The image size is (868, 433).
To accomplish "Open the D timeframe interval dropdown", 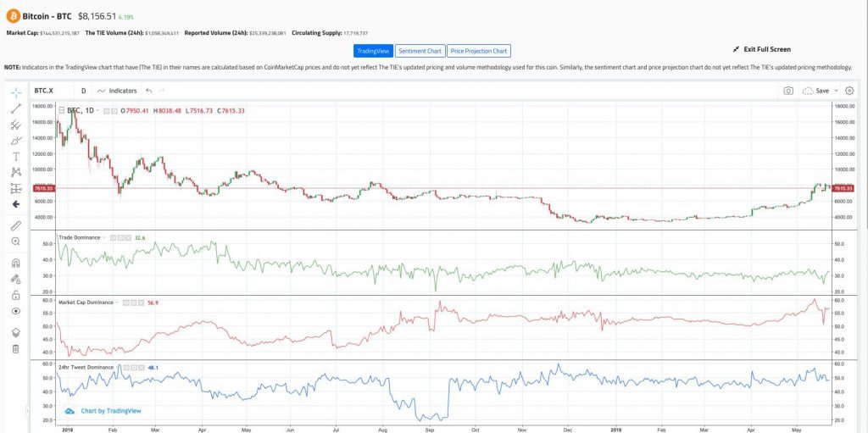I will click(x=83, y=91).
